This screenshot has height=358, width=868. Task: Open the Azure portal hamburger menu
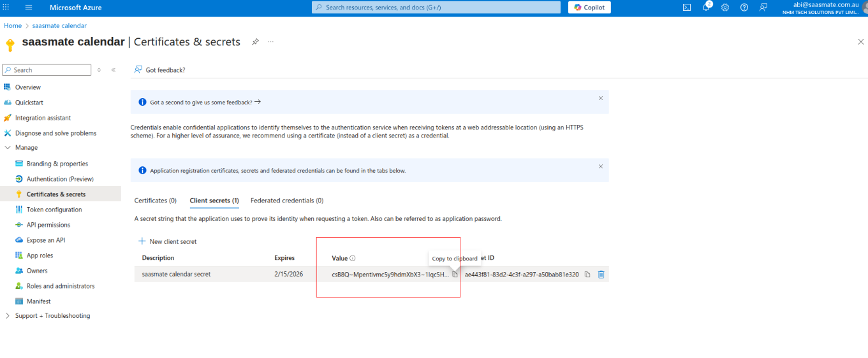[x=29, y=8]
